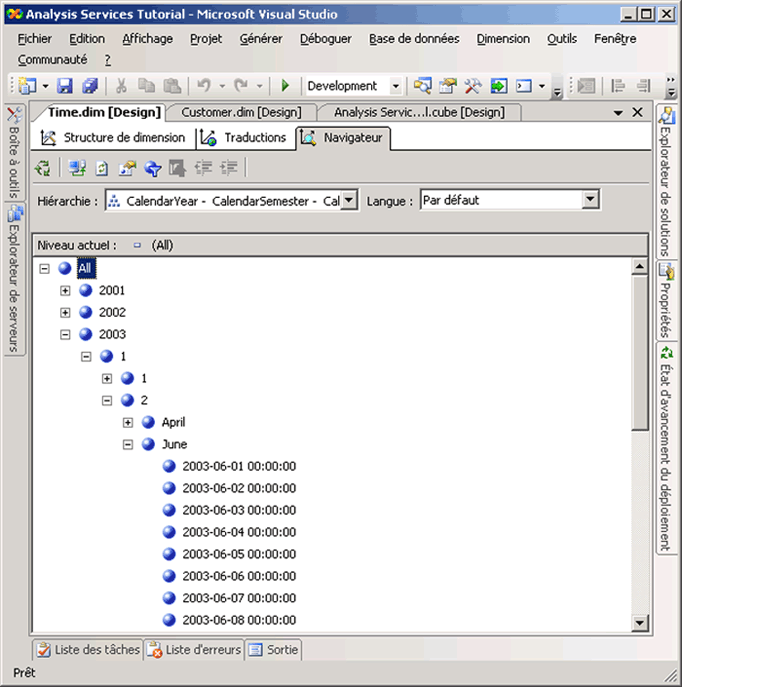This screenshot has width=766, height=687.
Task: Click the Undo arrow icon
Action: click(204, 86)
